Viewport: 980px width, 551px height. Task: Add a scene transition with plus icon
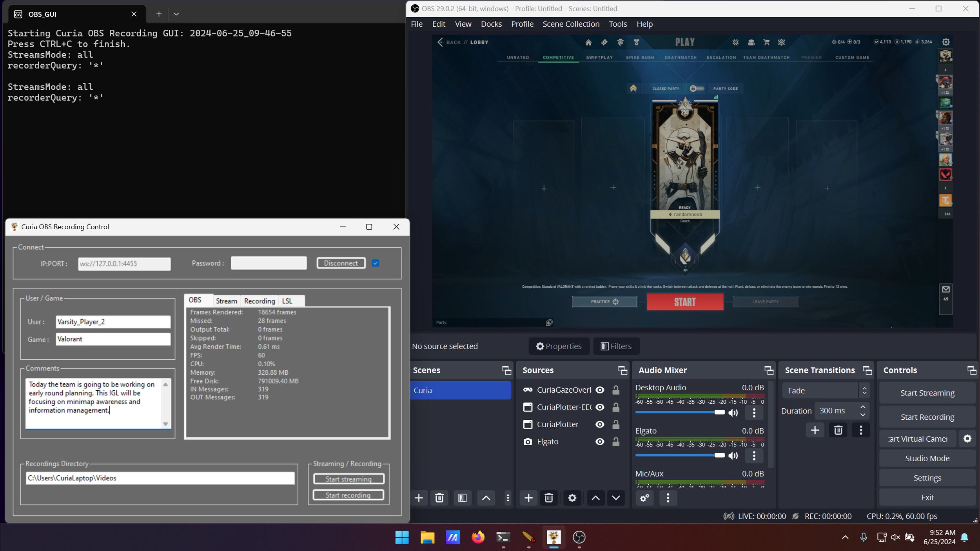point(815,430)
